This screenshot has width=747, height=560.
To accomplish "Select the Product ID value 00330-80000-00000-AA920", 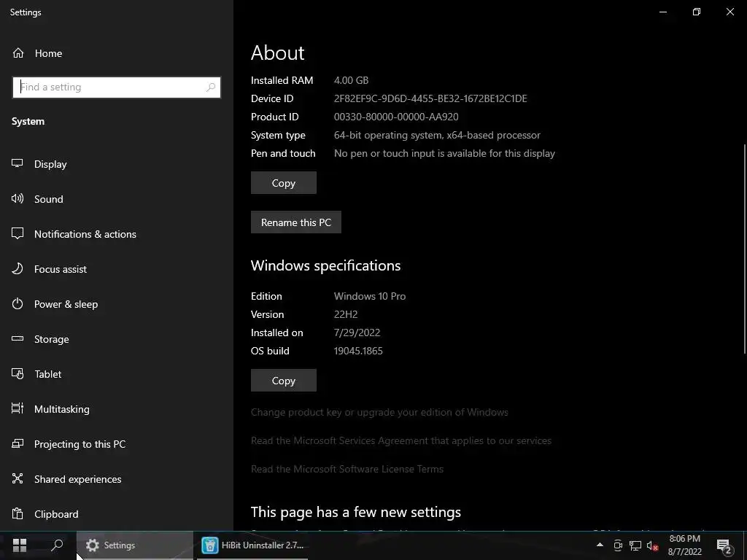I will point(396,117).
